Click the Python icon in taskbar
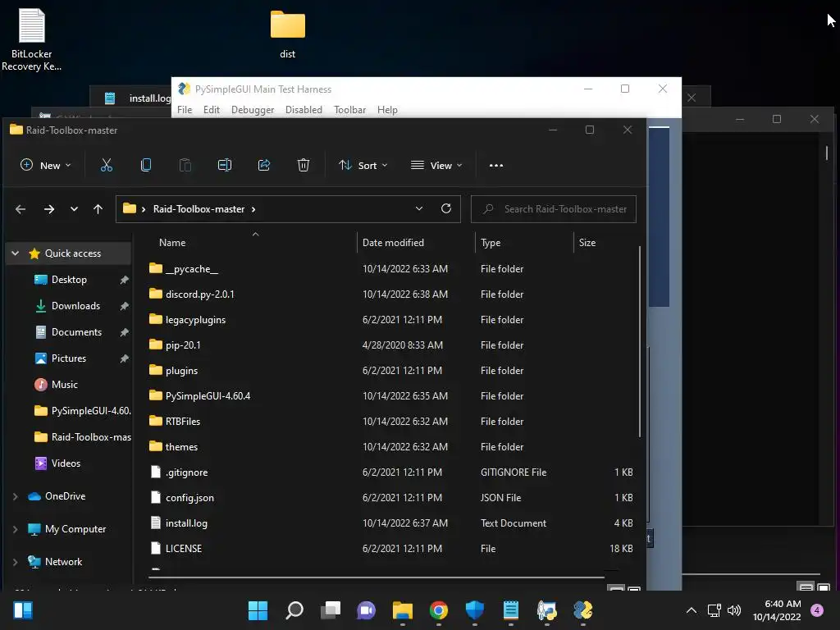The width and height of the screenshot is (840, 630). click(x=583, y=610)
